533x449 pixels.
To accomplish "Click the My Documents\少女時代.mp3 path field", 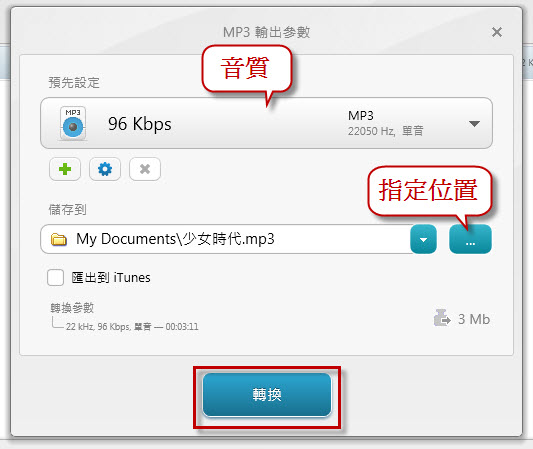I will point(226,239).
